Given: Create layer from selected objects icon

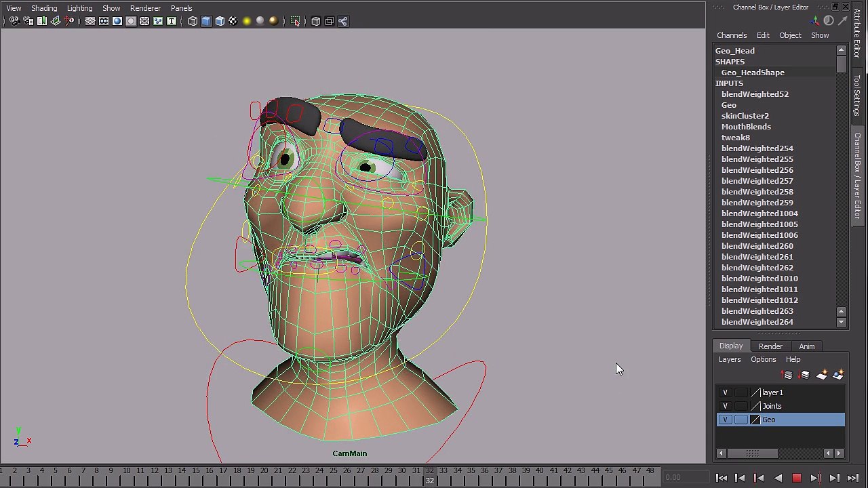Looking at the screenshot, I should click(x=838, y=375).
